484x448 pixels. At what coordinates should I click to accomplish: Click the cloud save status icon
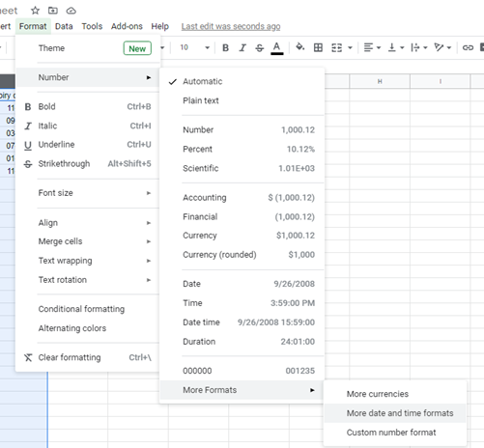(x=71, y=11)
